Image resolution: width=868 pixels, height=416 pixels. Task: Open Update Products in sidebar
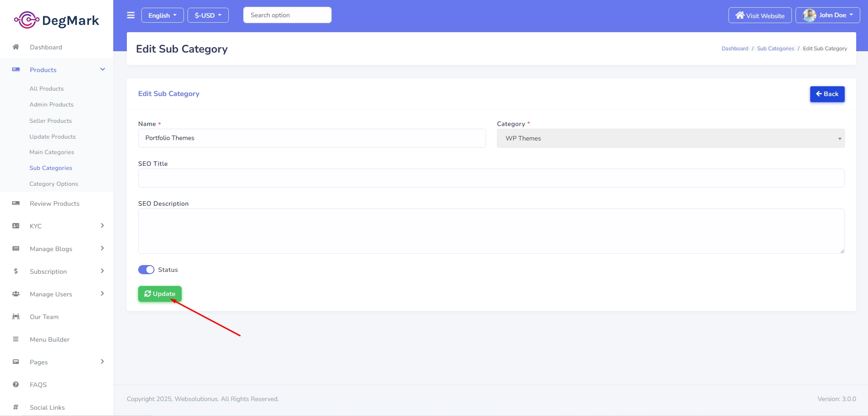(53, 137)
